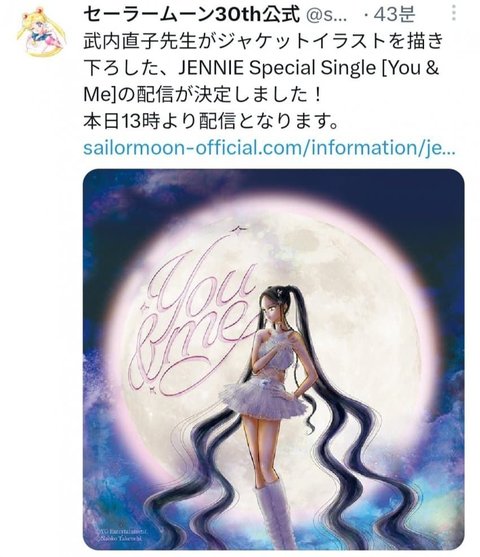The image size is (480, 557).
Task: Click the JENNIE Special Single text line
Action: coord(261,67)
